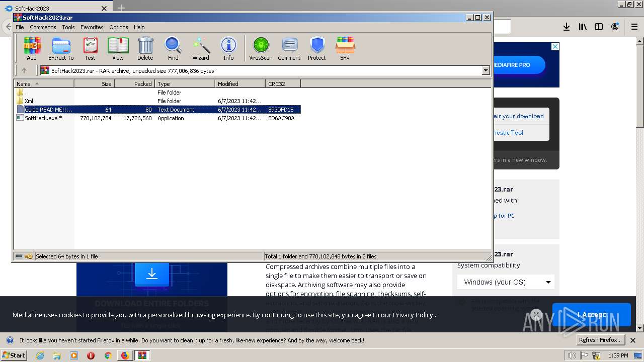Click the SFX conversion icon
The width and height of the screenshot is (644, 362).
point(345,49)
